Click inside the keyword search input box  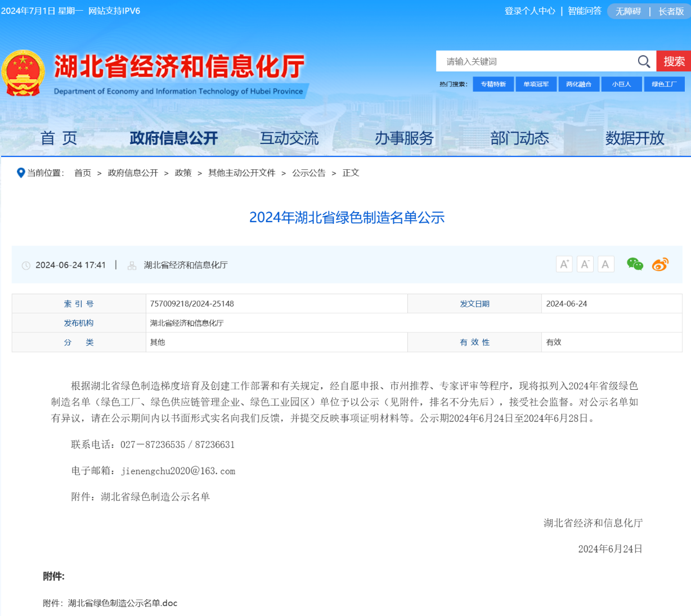tap(535, 61)
